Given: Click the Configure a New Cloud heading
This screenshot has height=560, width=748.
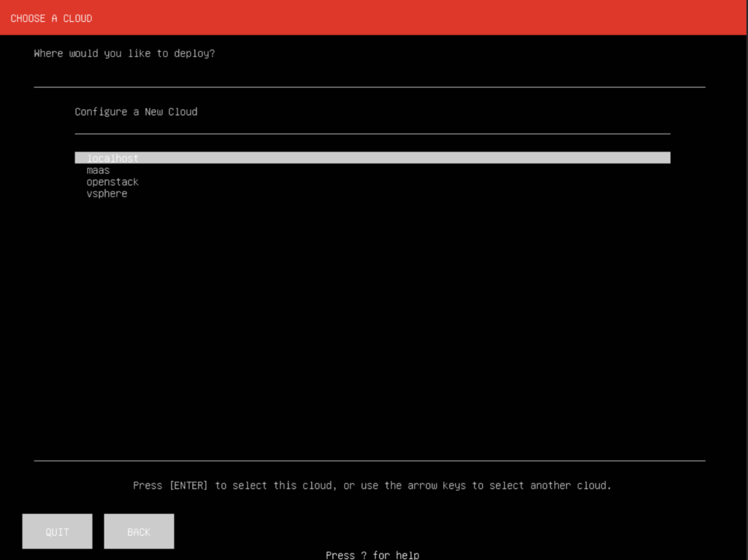Looking at the screenshot, I should click(136, 111).
